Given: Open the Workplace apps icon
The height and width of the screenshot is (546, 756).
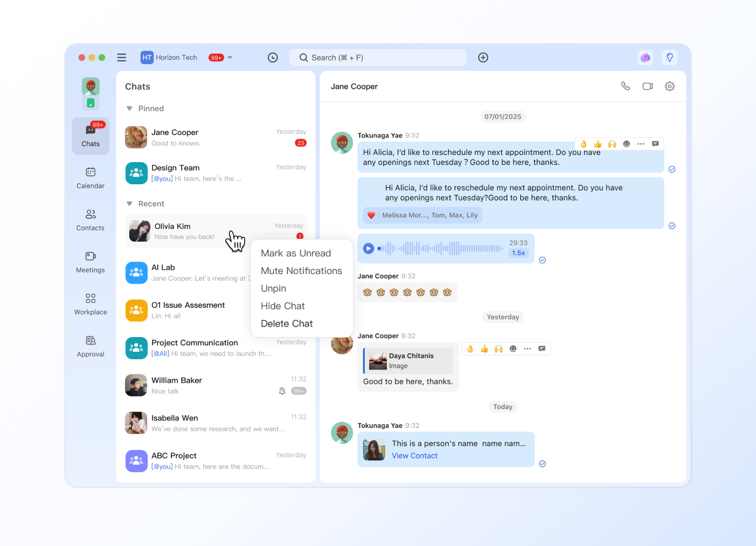Looking at the screenshot, I should (x=90, y=304).
